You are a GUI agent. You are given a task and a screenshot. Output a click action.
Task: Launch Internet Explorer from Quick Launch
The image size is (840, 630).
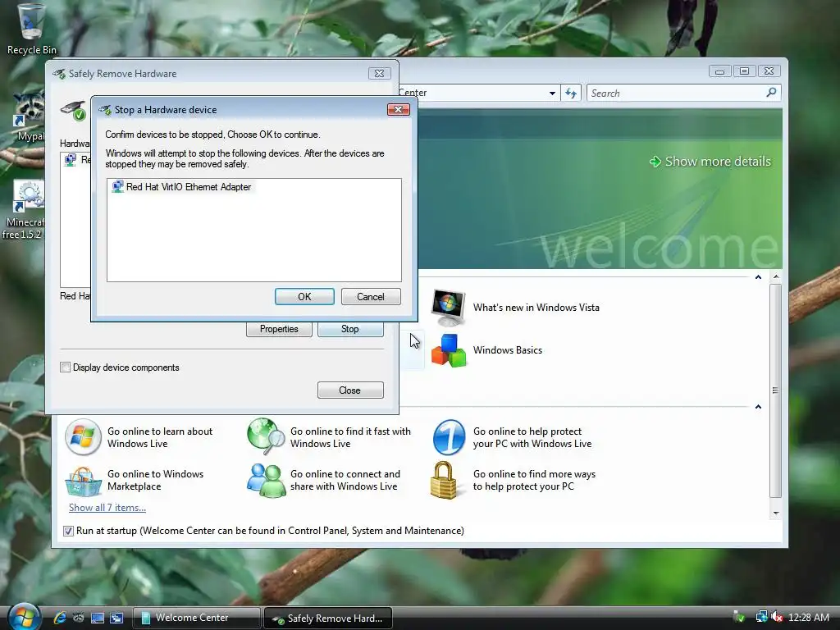(59, 618)
